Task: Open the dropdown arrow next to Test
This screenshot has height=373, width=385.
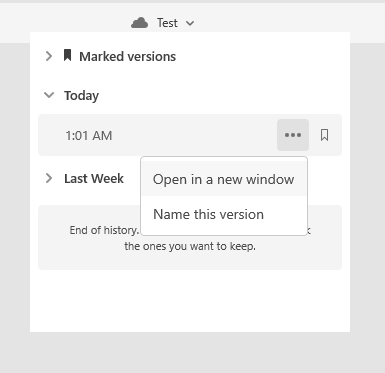Action: pyautogui.click(x=190, y=23)
